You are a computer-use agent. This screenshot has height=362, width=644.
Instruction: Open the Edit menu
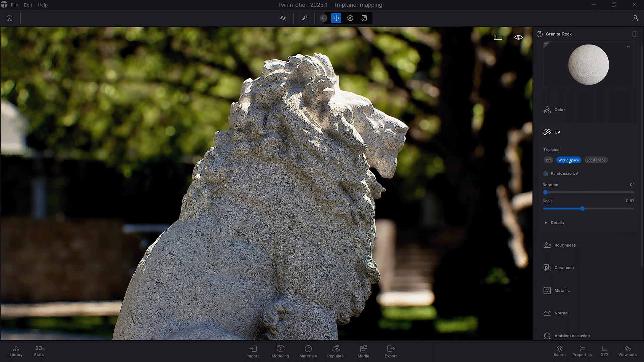28,5
